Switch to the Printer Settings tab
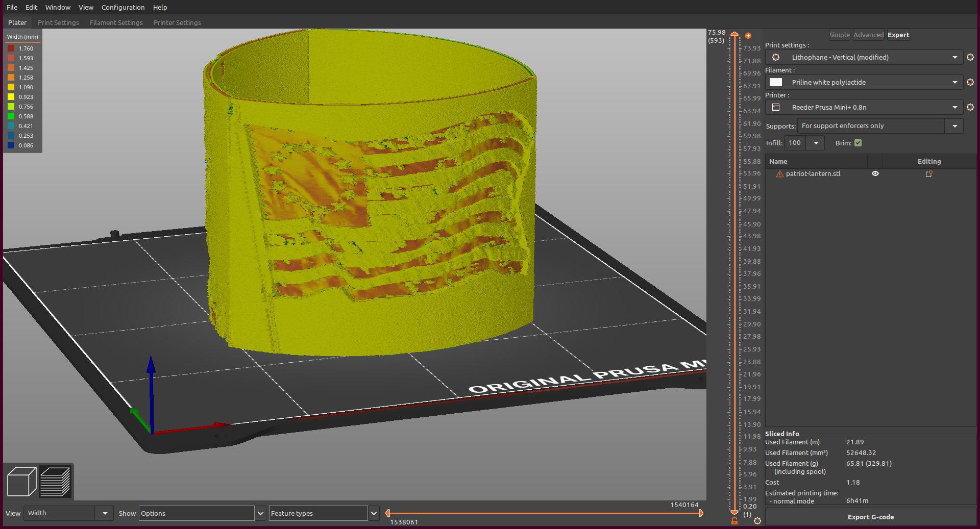 177,22
